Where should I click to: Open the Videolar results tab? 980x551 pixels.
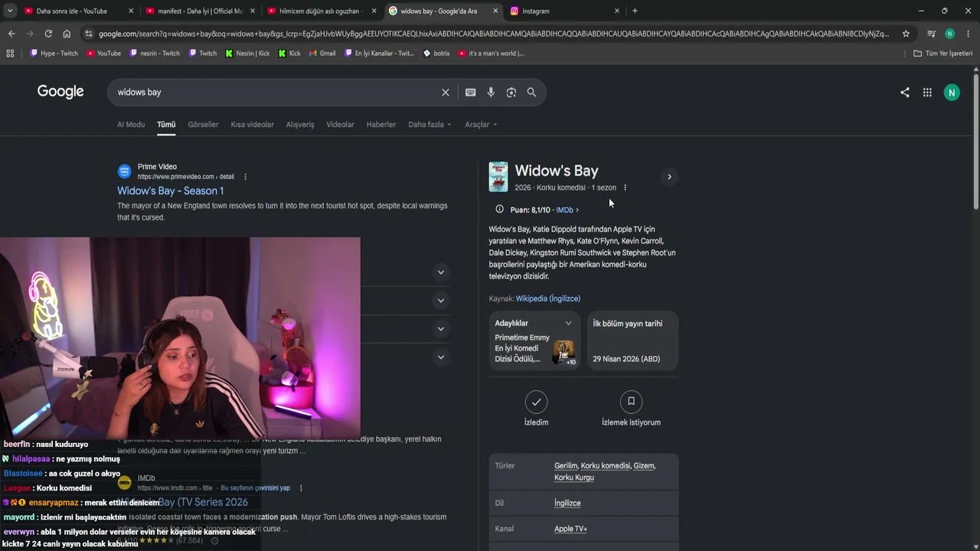340,125
